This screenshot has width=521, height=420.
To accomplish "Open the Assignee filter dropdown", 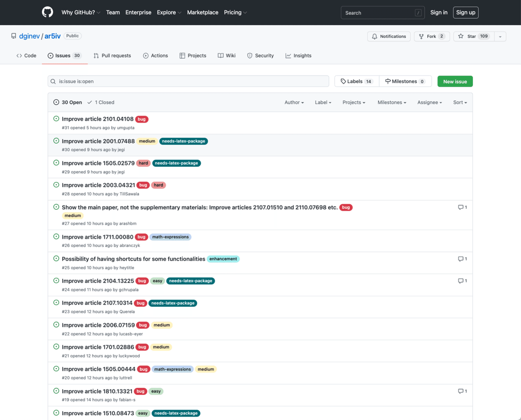I will [x=429, y=103].
